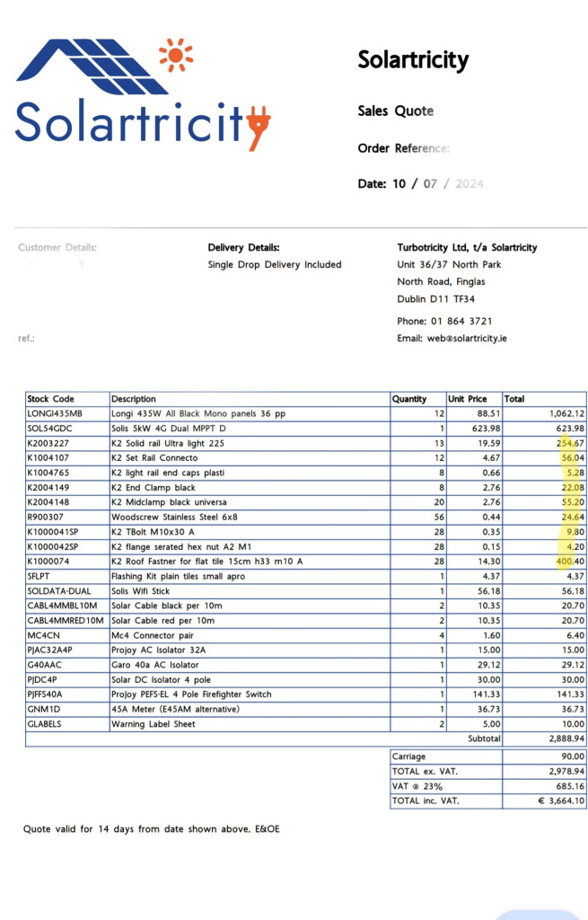Click the total 1,062.12 for Longi panels
The height and width of the screenshot is (920, 588).
566,413
